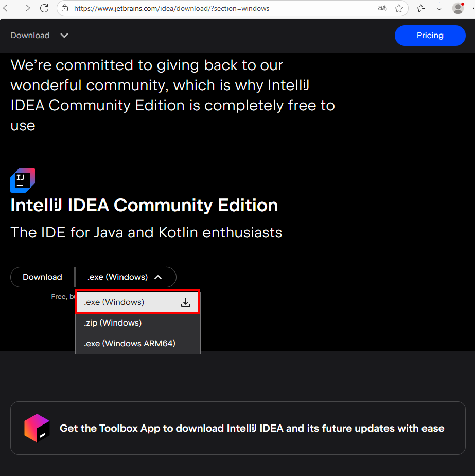Focus the jetbrains.com URL address bar
The image size is (475, 476).
(221, 8)
